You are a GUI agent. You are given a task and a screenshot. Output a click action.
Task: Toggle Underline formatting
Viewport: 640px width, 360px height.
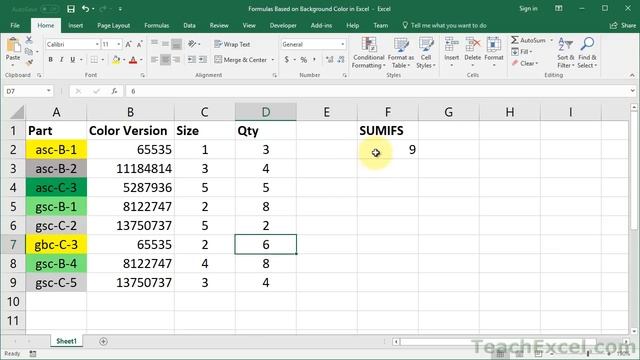coord(72,60)
